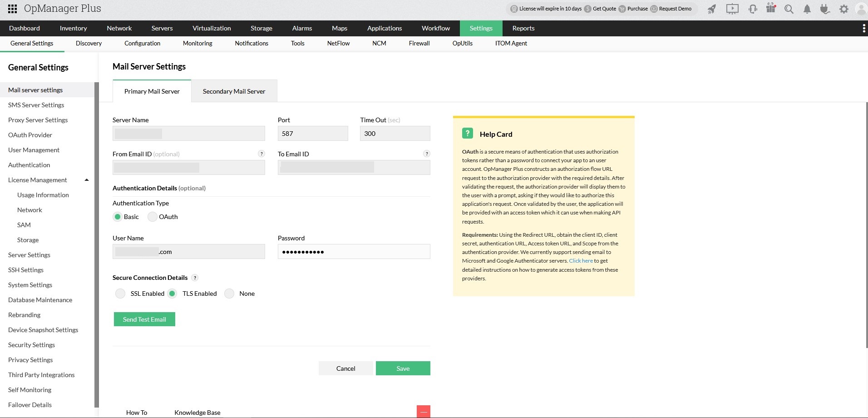This screenshot has width=868, height=418.
Task: Click the Time Out field showing 300
Action: coord(395,134)
